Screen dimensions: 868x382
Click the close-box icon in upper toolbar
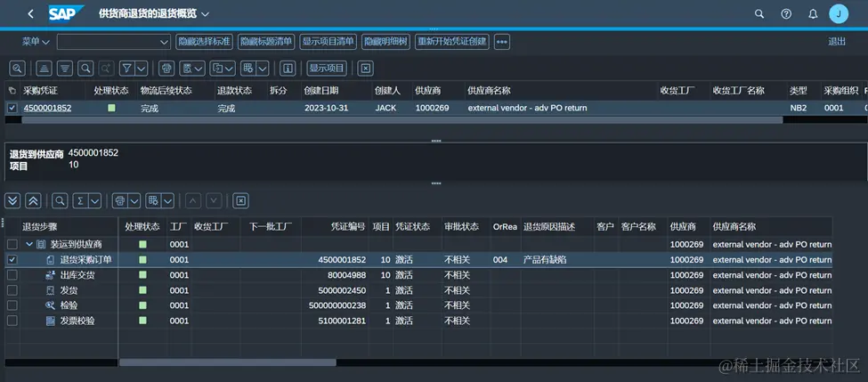click(365, 68)
